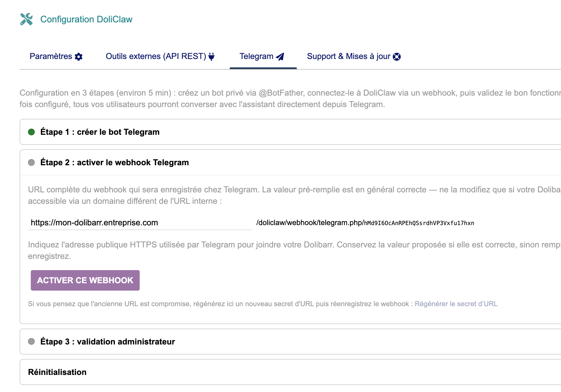
Task: Select the Telegram tab
Action: click(x=256, y=56)
